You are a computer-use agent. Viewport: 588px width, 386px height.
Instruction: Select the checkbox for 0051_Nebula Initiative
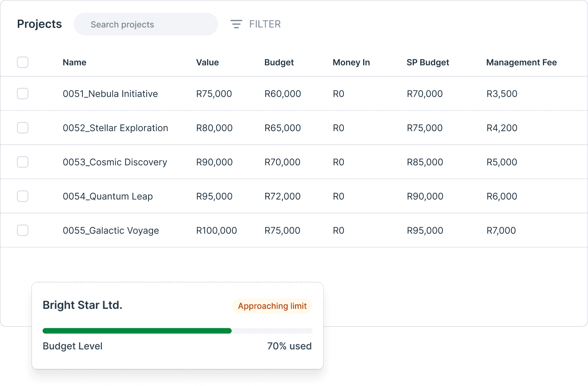coord(23,93)
